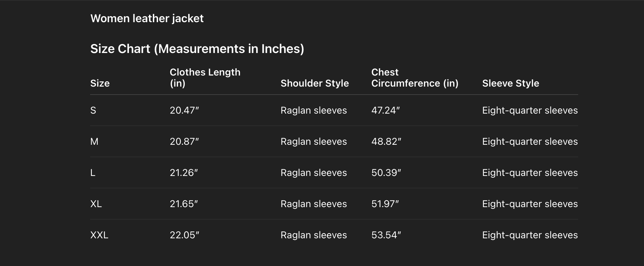Image resolution: width=644 pixels, height=266 pixels.
Task: Click the Sleeve Style column header
Action: pos(510,83)
